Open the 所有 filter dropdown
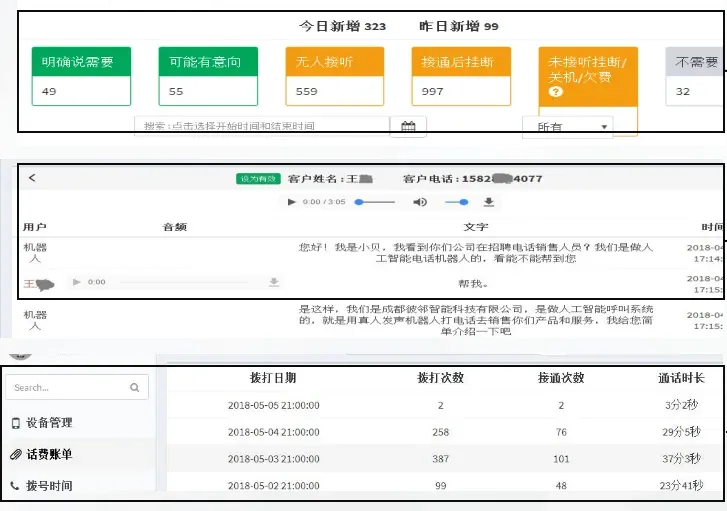The image size is (727, 511). click(x=568, y=127)
